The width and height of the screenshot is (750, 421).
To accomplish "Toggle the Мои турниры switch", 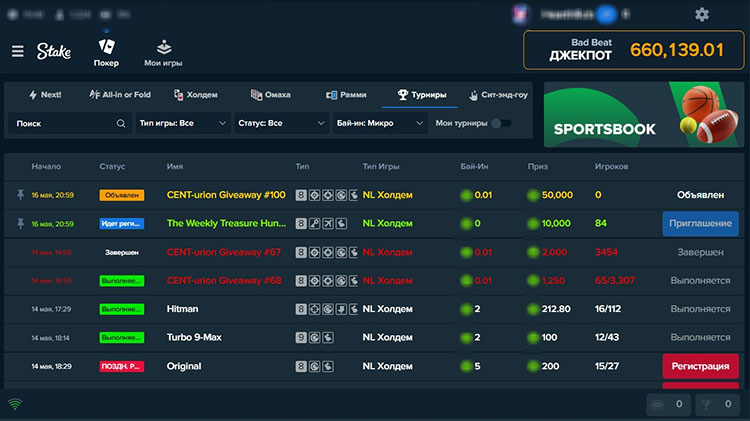I will 501,123.
